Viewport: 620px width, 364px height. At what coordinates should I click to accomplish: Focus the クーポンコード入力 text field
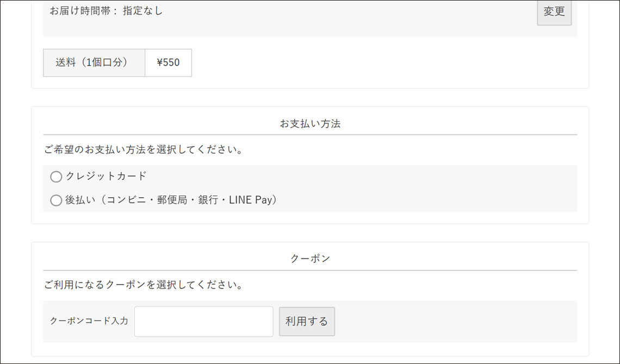pyautogui.click(x=203, y=321)
